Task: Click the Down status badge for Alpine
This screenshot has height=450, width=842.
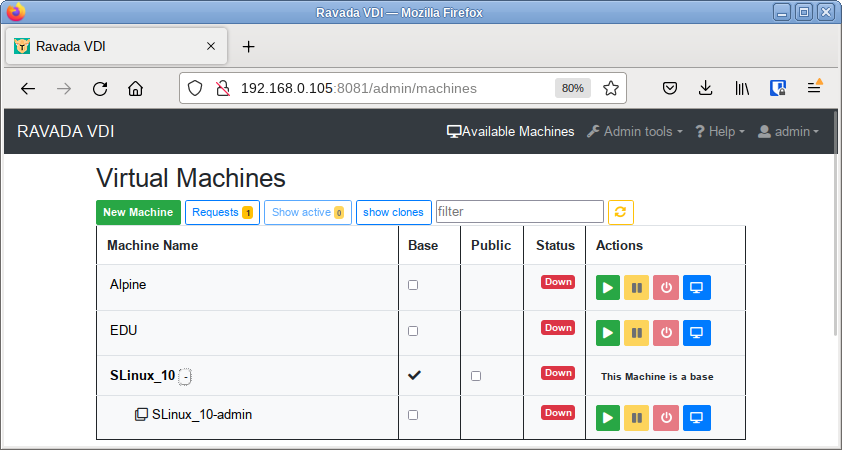Action: point(558,282)
